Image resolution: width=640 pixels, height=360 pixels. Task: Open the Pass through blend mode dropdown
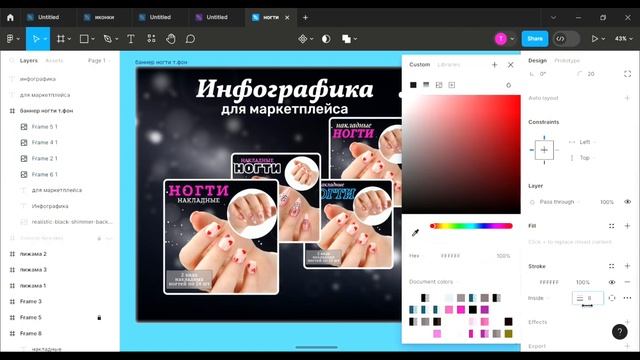(x=559, y=202)
